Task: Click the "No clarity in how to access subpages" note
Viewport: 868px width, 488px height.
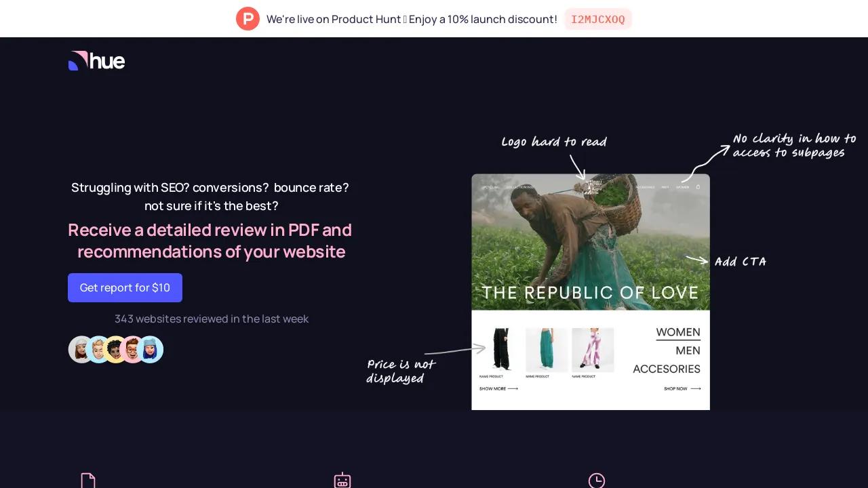Action: (x=795, y=146)
